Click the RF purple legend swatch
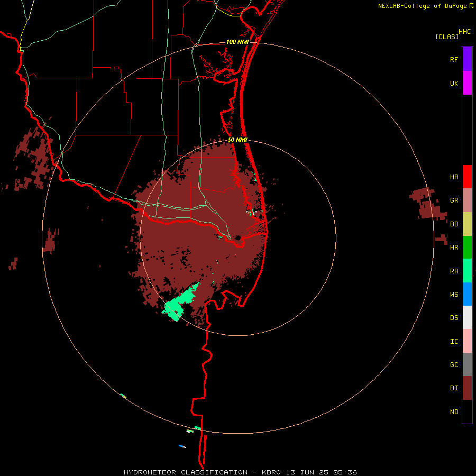Image resolution: width=476 pixels, height=476 pixels. [x=467, y=59]
